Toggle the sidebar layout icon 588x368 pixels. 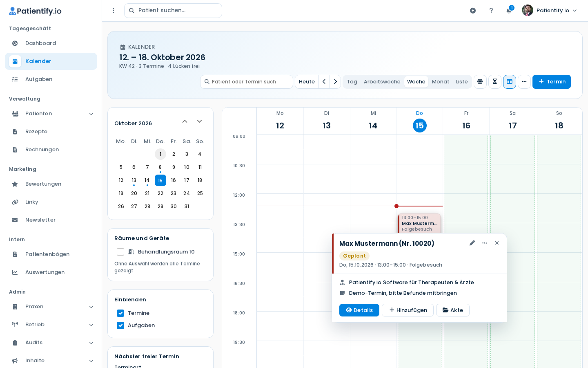pos(510,82)
